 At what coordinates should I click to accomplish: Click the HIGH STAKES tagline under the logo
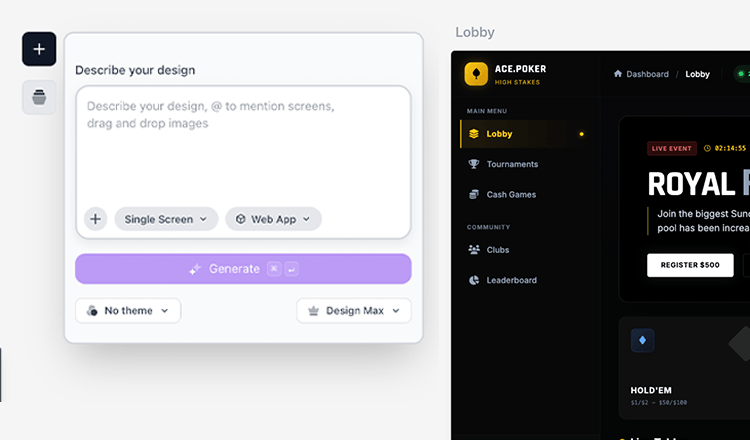(x=517, y=82)
